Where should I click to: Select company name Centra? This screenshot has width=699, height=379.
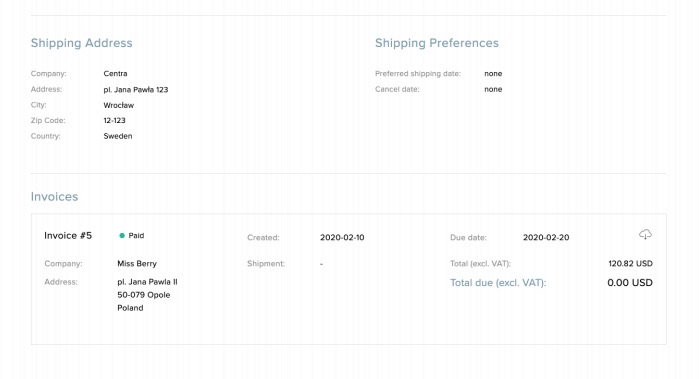[x=115, y=74]
